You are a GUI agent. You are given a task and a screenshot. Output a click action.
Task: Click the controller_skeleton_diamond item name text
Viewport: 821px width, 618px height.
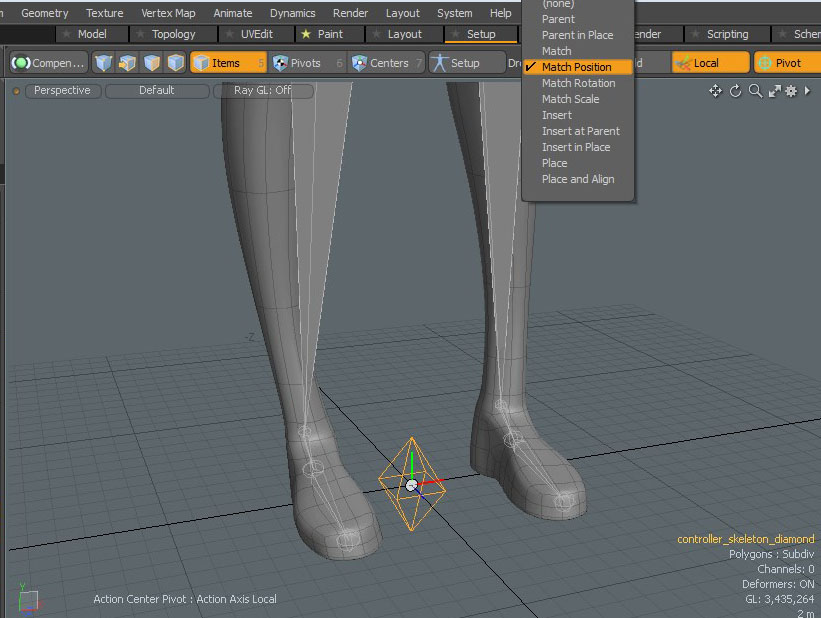746,539
